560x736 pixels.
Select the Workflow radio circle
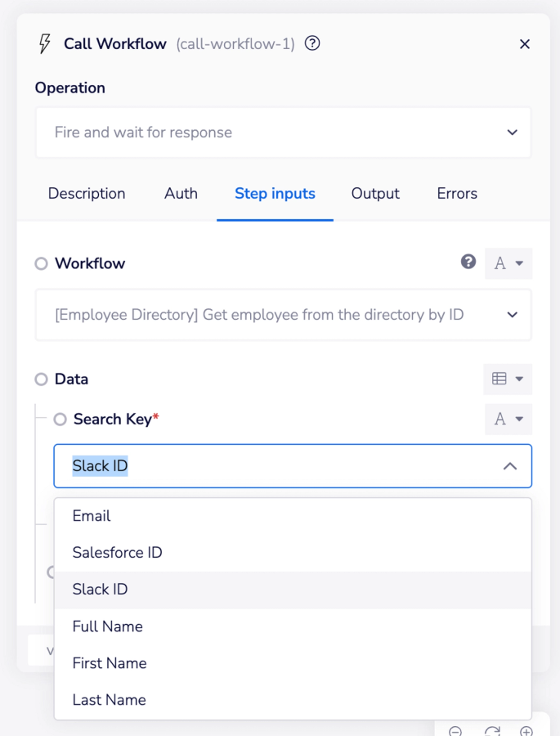click(x=42, y=264)
